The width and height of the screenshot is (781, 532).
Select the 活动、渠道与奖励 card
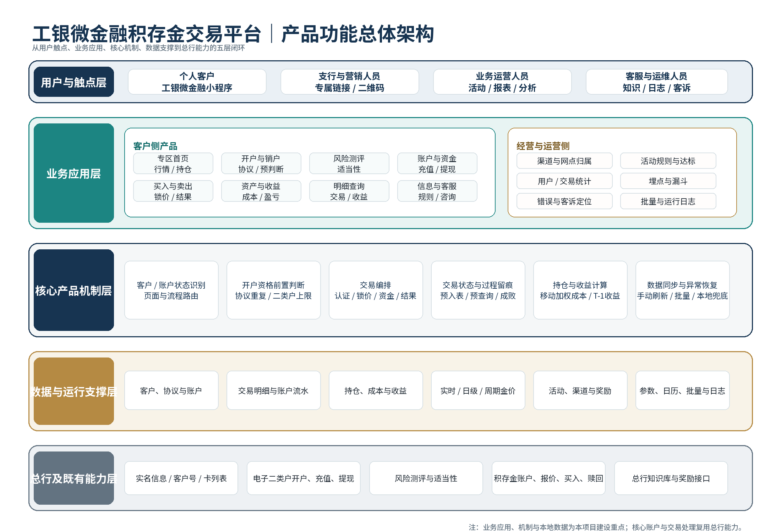(580, 390)
